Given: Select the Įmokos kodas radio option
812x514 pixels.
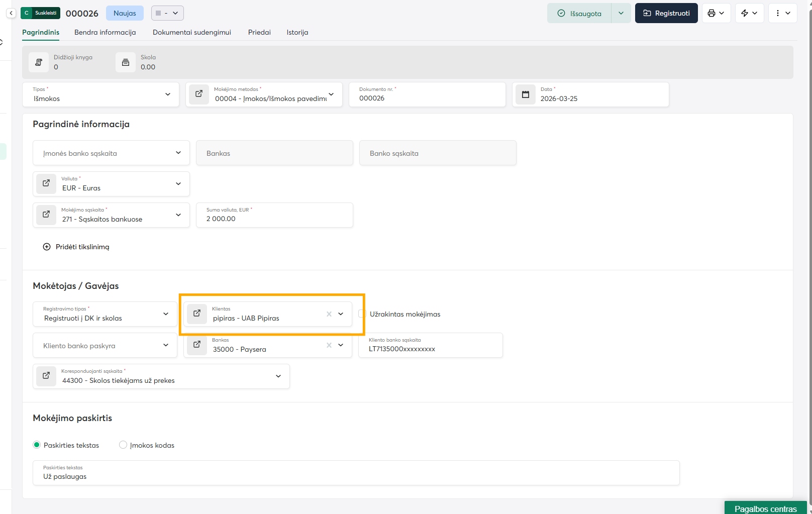Looking at the screenshot, I should click(x=123, y=445).
